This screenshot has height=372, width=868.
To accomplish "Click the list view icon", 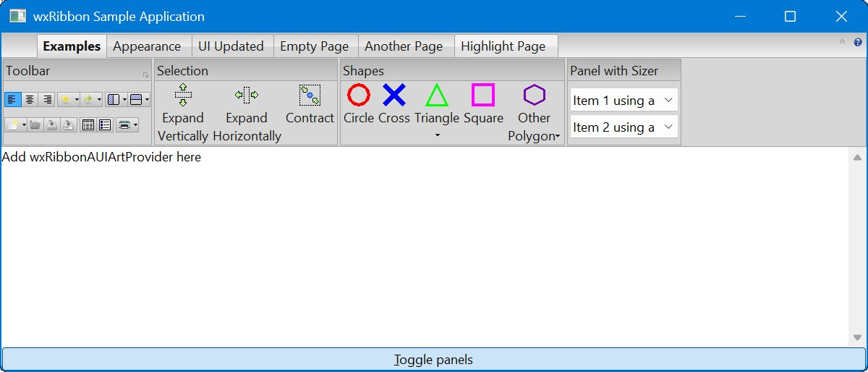I will [x=105, y=124].
